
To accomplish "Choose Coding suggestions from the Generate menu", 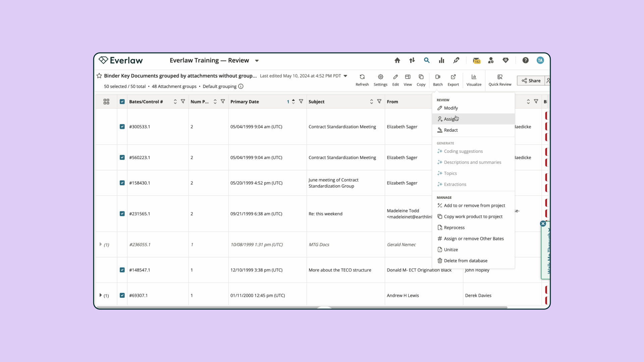I will click(463, 151).
